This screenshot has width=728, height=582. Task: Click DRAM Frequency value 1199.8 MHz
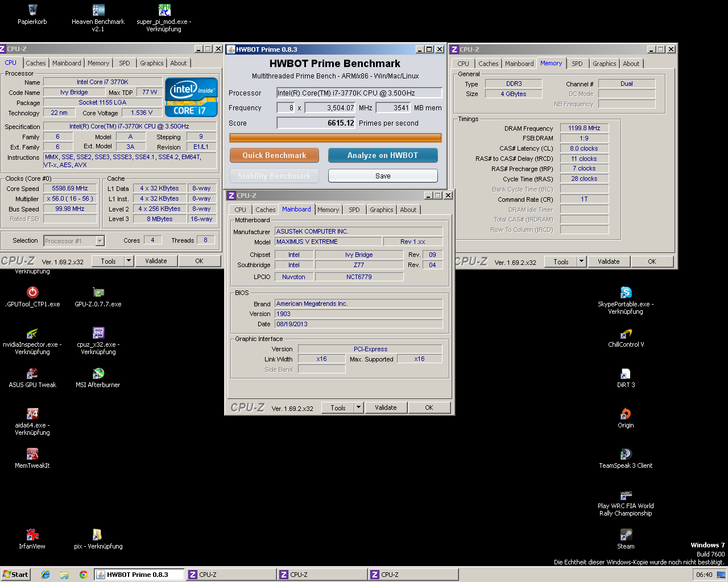point(584,128)
